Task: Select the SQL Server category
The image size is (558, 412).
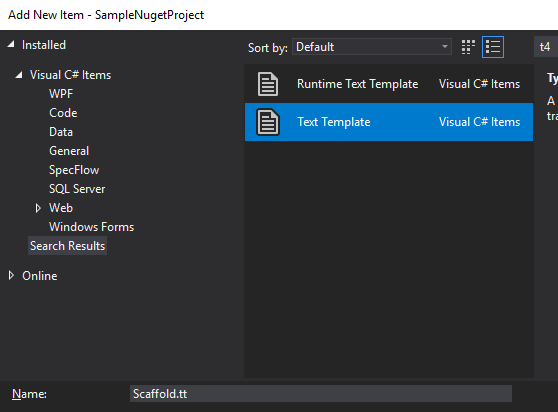Action: [77, 189]
